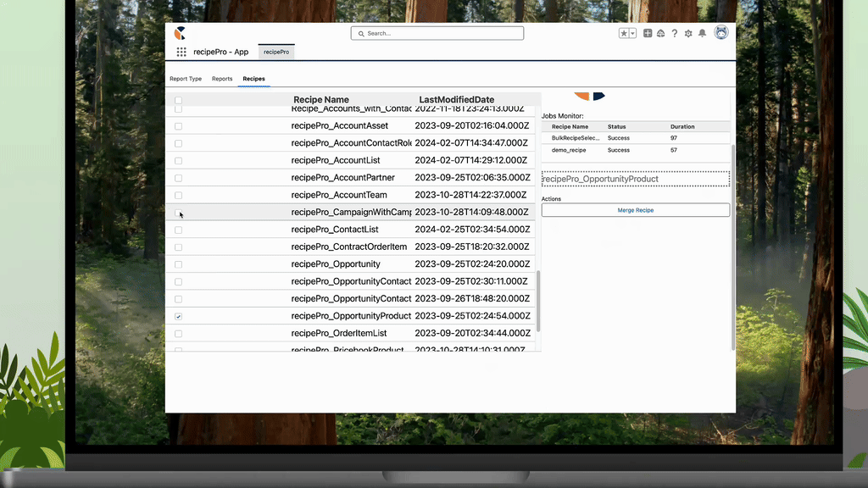Viewport: 868px width, 488px height.
Task: Click the recipePro_OpportunityProduct dashed selection box
Action: pyautogui.click(x=636, y=179)
